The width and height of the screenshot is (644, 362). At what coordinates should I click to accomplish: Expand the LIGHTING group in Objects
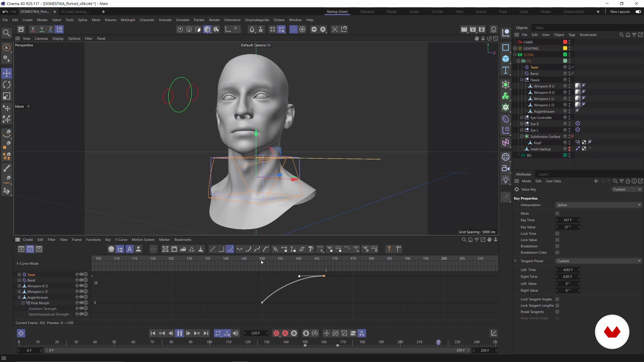point(515,48)
